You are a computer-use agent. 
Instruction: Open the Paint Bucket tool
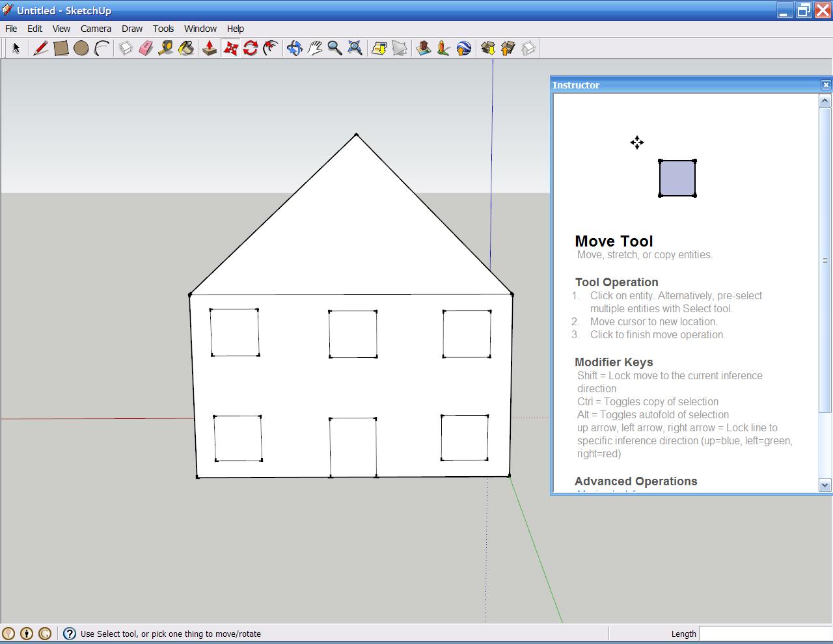pos(186,47)
